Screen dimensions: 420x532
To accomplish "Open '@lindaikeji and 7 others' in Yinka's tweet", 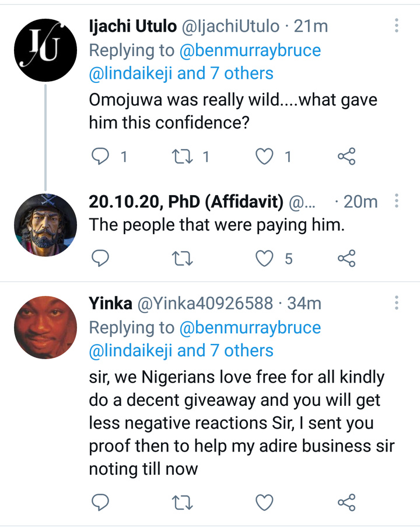I will (181, 350).
